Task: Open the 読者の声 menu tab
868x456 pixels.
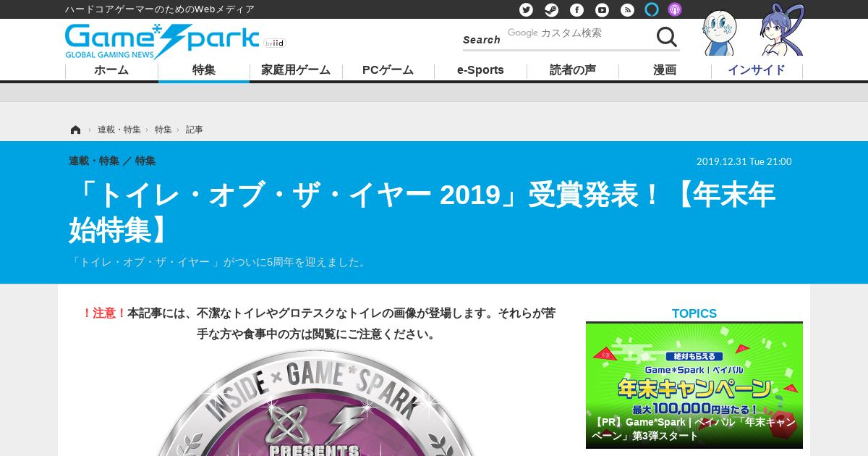Action: point(573,70)
